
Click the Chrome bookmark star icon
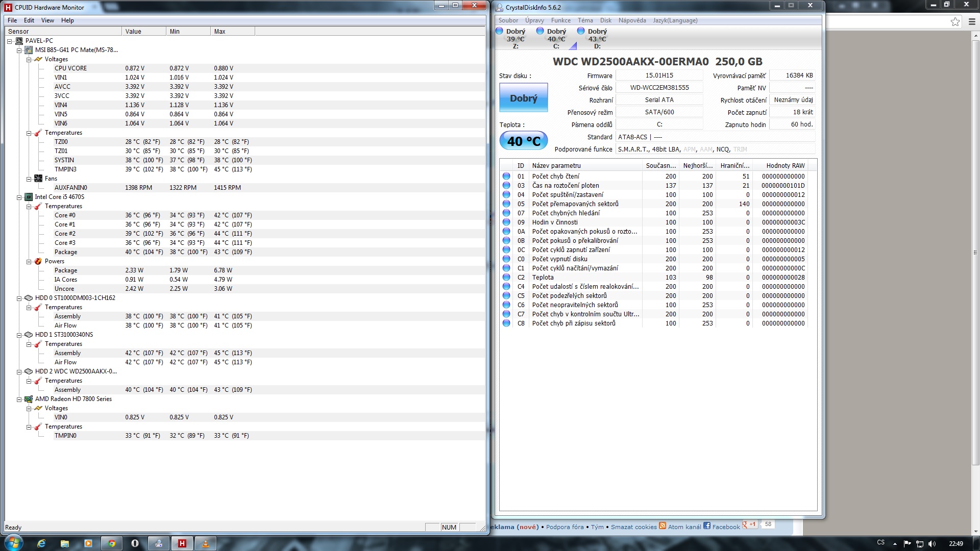955,21
